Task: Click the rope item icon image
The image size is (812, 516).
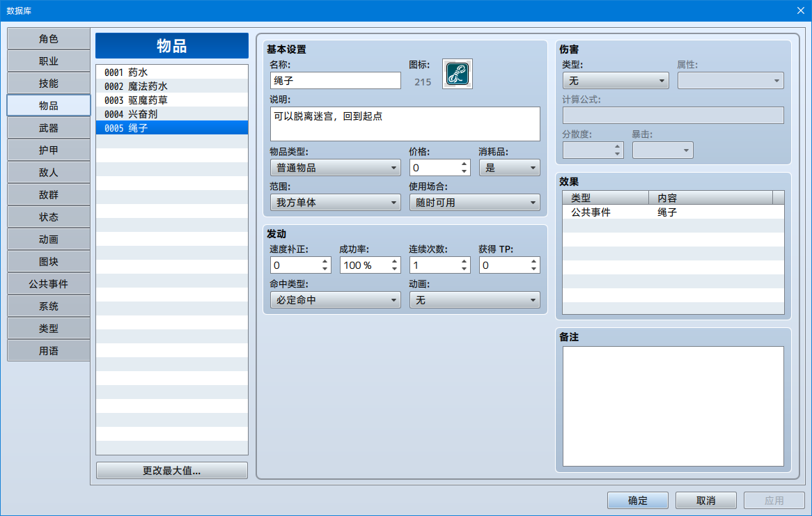Action: click(x=458, y=74)
